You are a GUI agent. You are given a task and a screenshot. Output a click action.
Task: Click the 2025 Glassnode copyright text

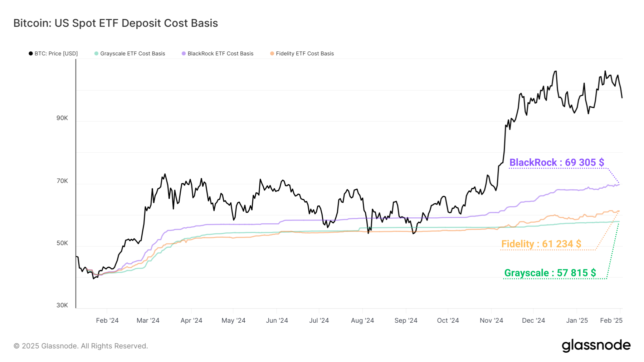tap(79, 346)
